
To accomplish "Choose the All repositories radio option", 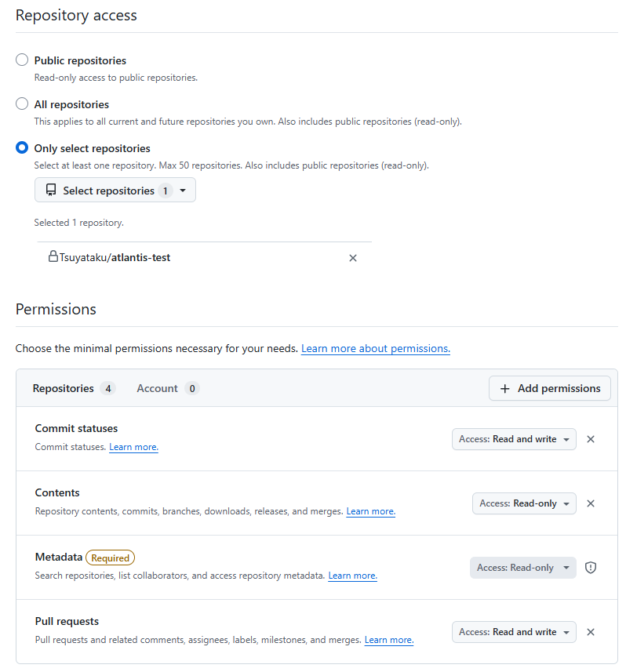I will (22, 104).
